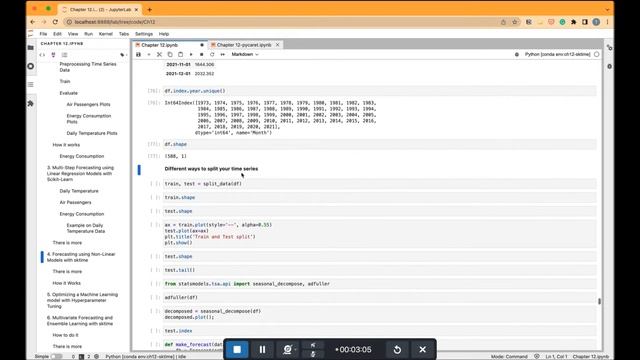Jump to '3. Multi-Step Forecasting' section

coord(80,173)
